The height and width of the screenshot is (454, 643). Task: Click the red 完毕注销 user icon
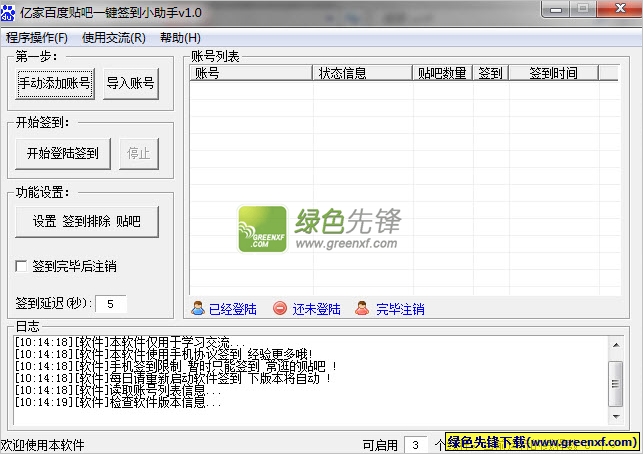coord(362,308)
